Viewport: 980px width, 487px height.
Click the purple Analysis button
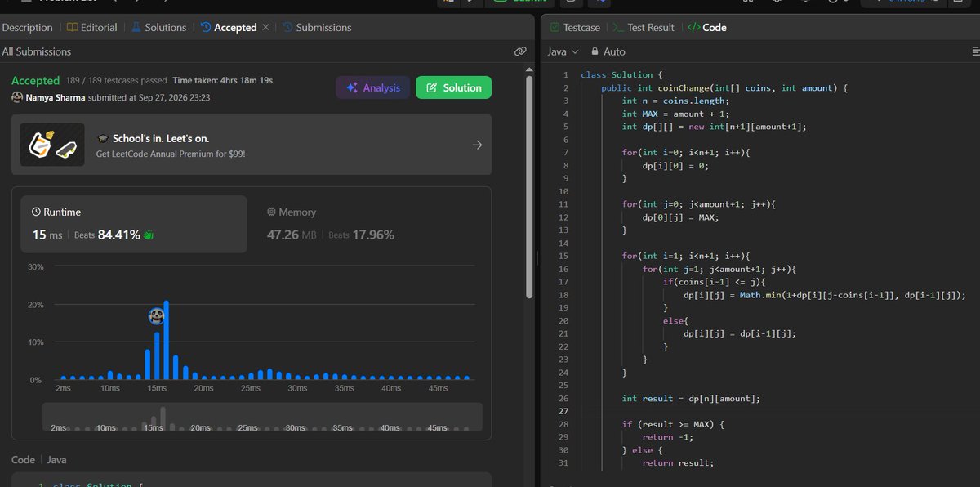(372, 87)
